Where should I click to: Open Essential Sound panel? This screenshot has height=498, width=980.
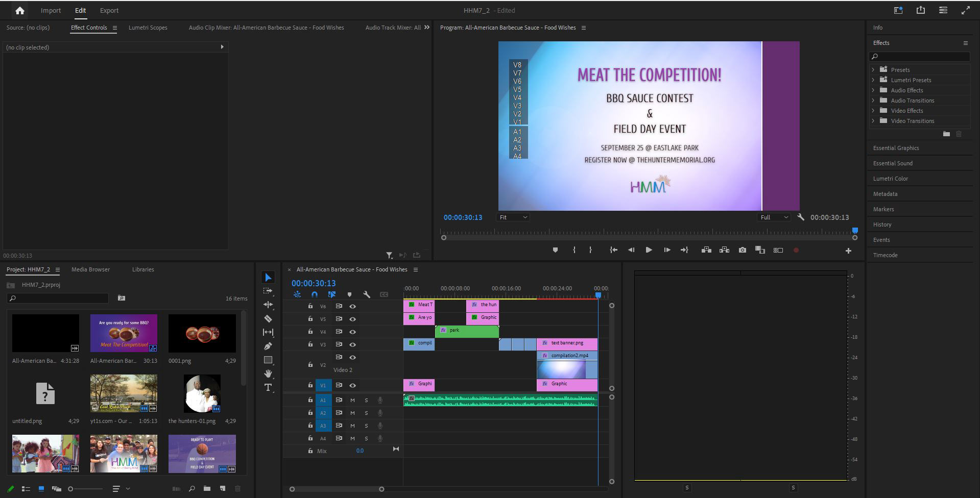893,163
